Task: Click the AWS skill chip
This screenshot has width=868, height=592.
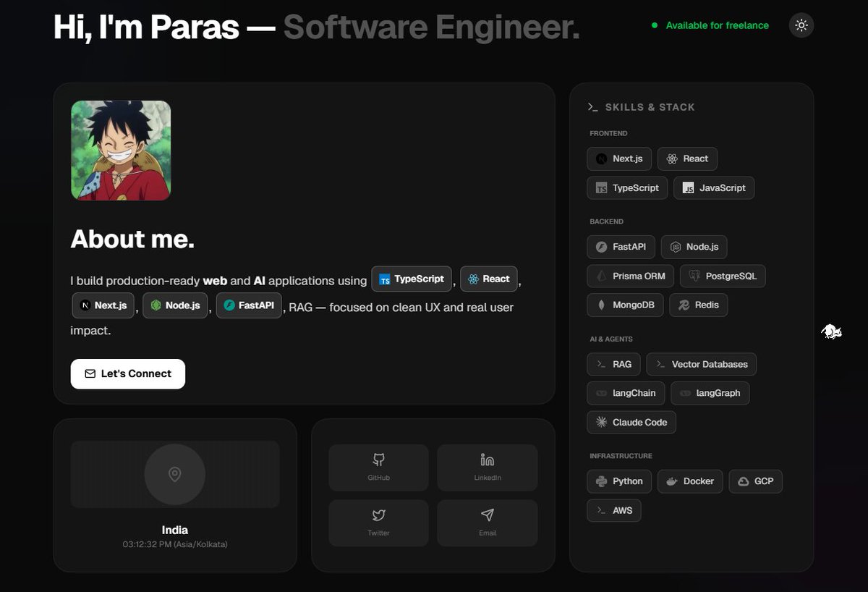Action: coord(614,510)
